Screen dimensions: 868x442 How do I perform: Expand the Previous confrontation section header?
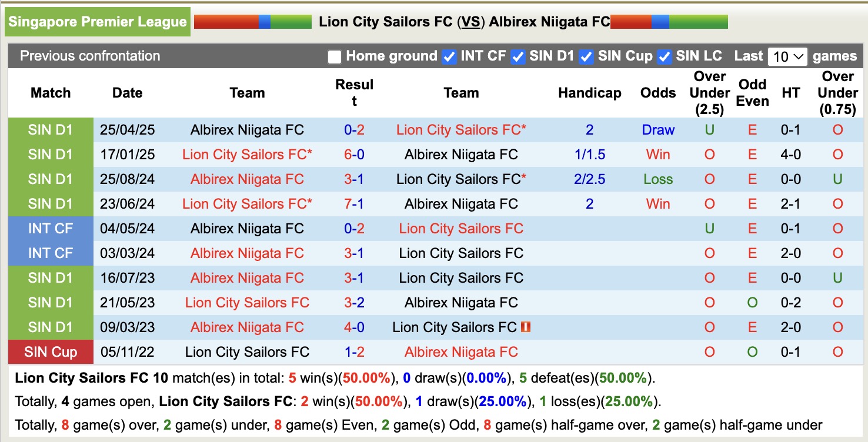90,56
